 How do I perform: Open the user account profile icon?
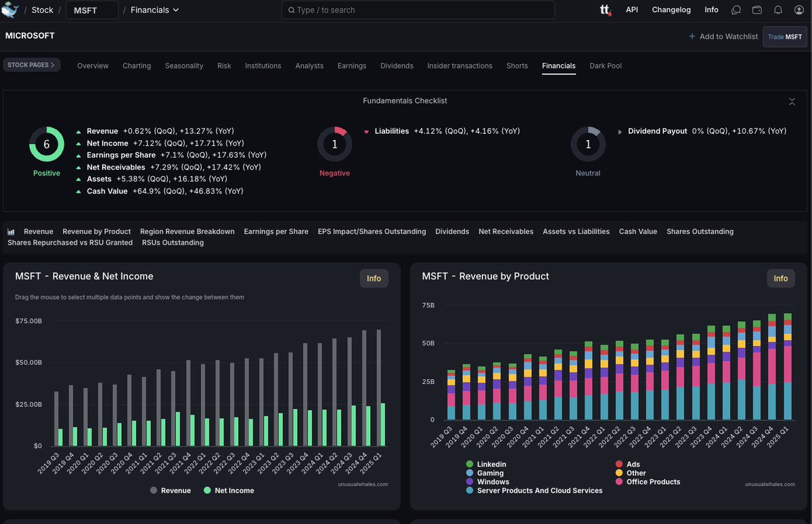(x=800, y=9)
